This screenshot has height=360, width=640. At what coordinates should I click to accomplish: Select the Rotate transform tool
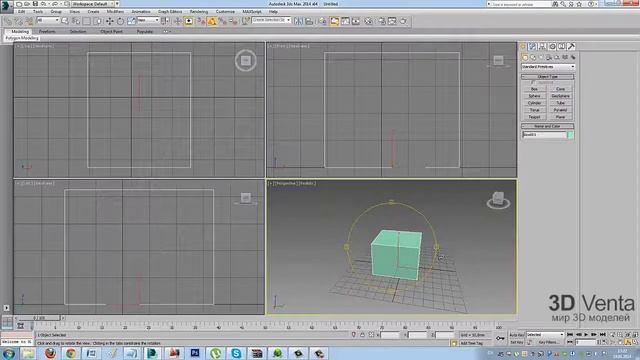point(120,21)
